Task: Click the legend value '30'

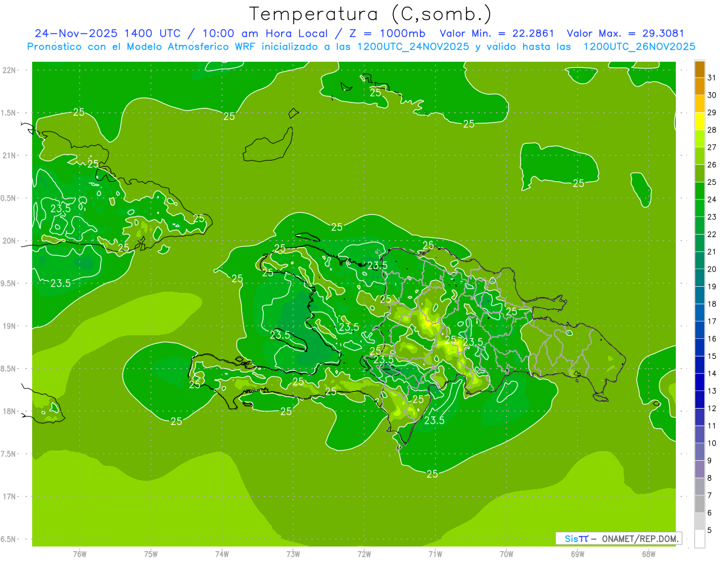Action: click(712, 95)
